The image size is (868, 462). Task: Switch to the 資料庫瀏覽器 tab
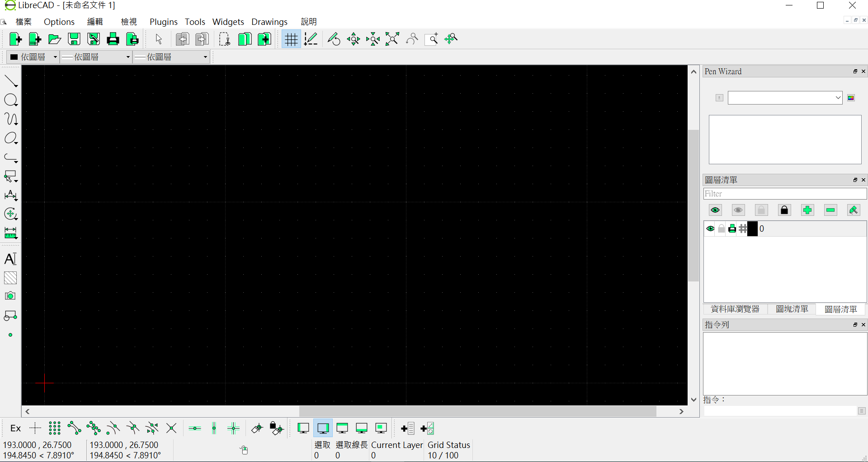click(735, 309)
